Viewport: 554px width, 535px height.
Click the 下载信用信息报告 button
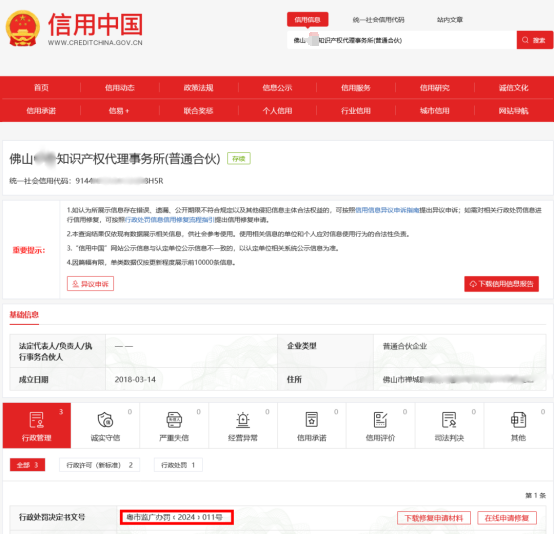pyautogui.click(x=501, y=284)
